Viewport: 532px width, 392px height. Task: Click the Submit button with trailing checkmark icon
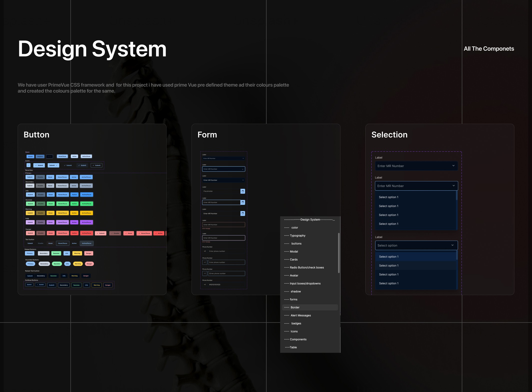(53, 165)
